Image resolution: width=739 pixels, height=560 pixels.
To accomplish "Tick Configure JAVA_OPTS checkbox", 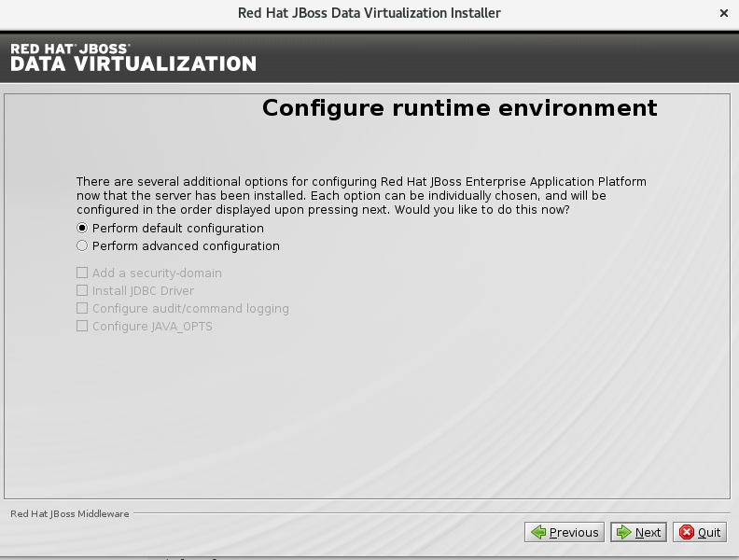I will tap(82, 326).
